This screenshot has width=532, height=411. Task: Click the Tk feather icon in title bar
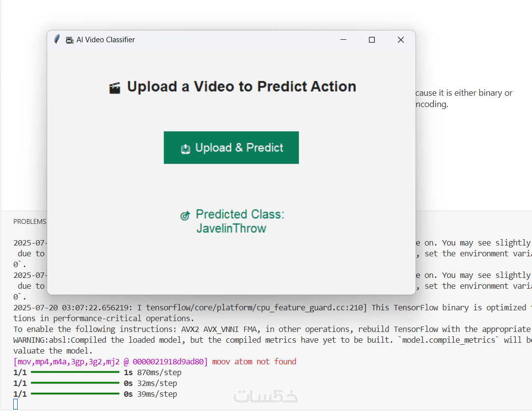point(57,40)
